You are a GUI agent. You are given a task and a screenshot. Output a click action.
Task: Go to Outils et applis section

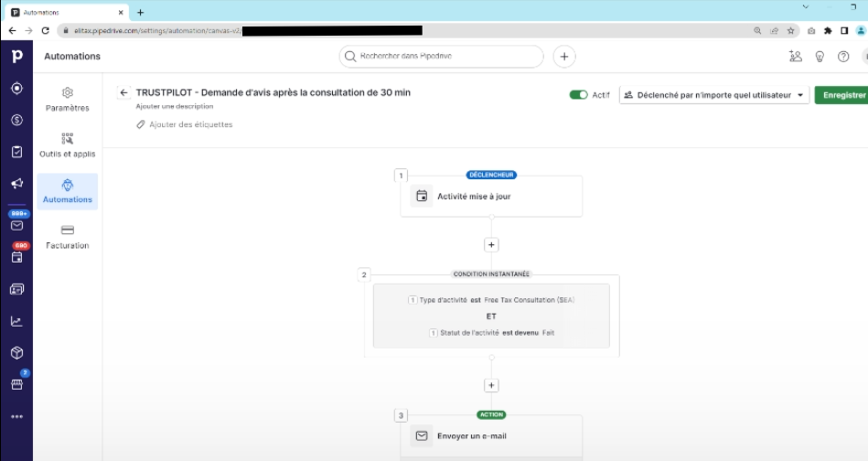coord(68,145)
